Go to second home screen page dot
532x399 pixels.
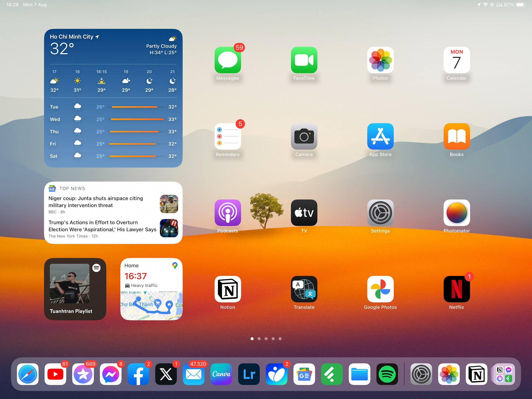click(x=259, y=339)
